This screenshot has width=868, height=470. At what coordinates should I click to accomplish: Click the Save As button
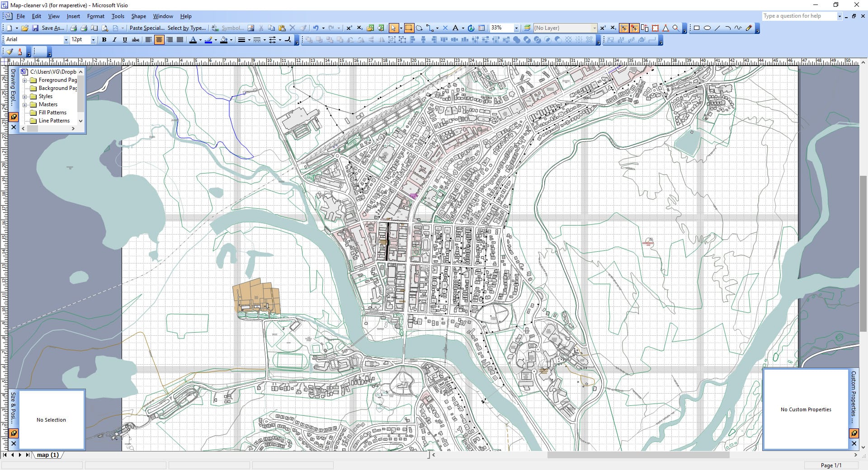tap(52, 28)
